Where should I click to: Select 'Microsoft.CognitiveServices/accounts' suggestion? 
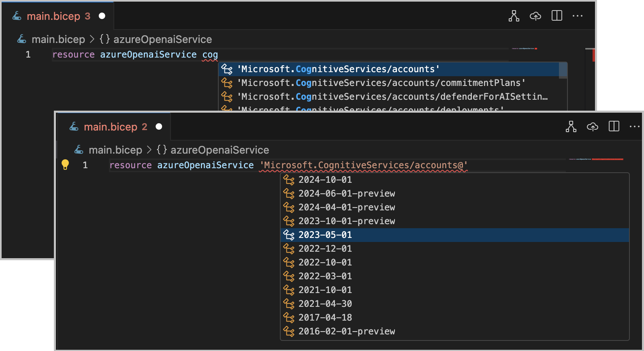click(389, 69)
